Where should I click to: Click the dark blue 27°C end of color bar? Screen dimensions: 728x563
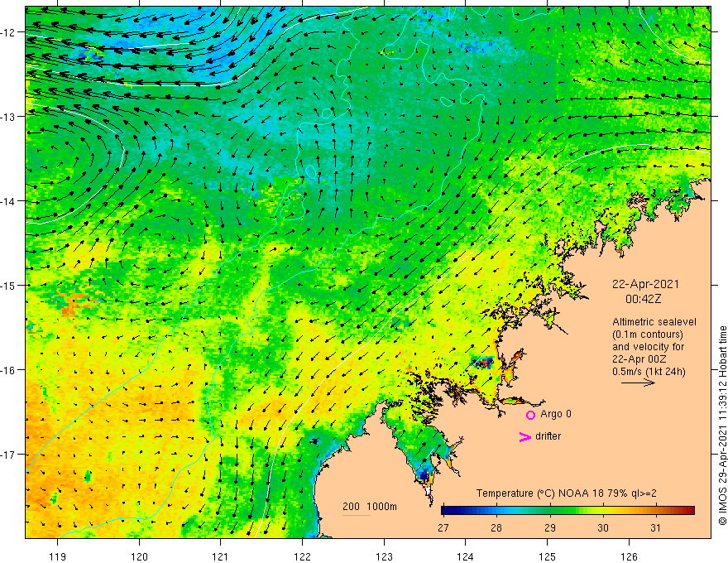[447, 511]
